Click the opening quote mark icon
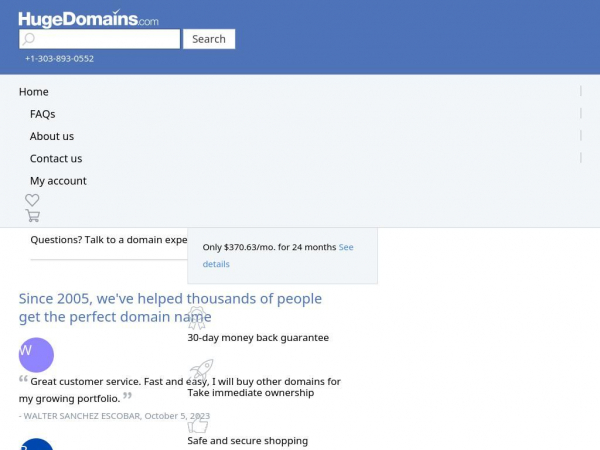Screen dimensions: 600x450 23,379
